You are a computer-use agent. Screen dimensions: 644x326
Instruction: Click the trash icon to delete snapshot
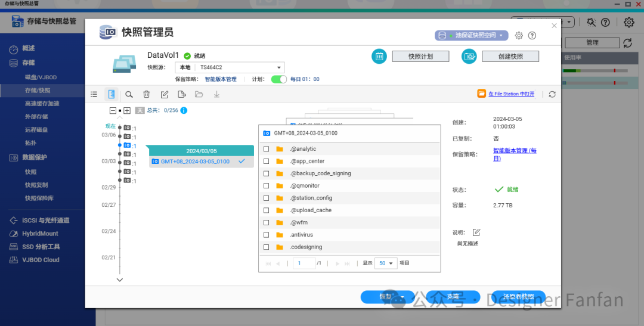(146, 94)
